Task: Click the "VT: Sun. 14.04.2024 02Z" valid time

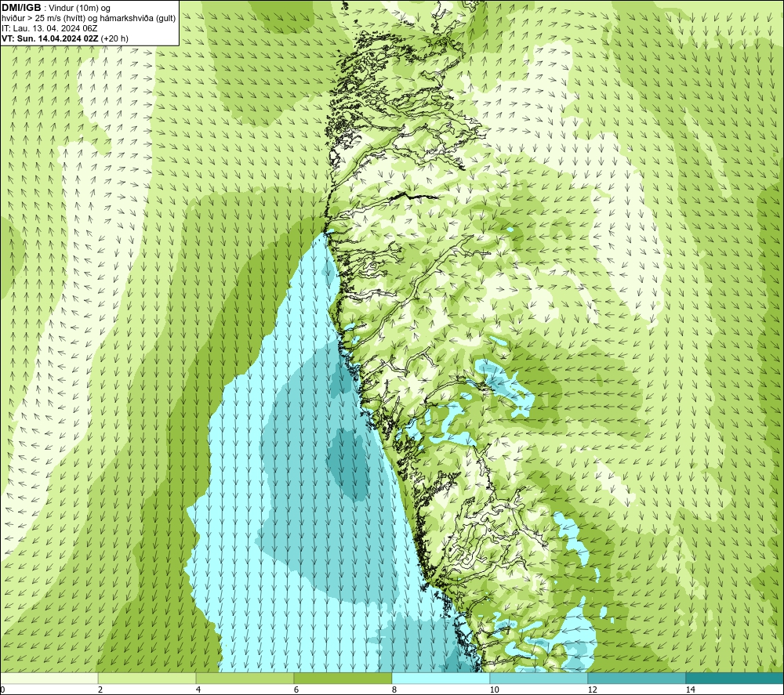Action: coord(50,38)
